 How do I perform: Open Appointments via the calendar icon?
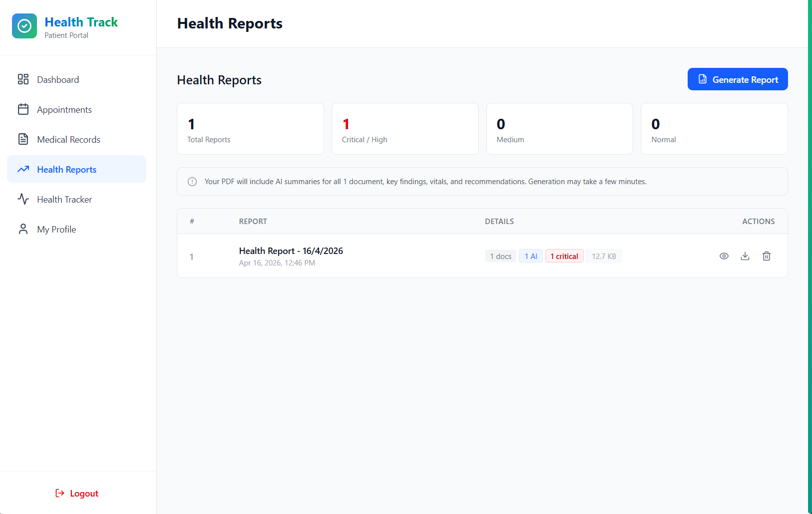pos(23,109)
